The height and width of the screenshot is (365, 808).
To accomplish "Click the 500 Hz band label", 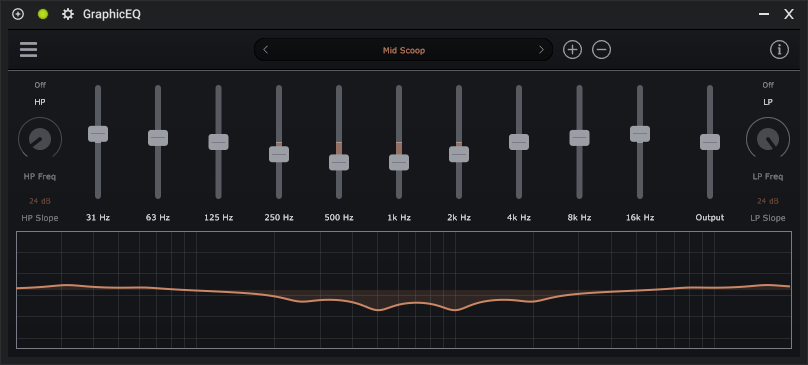I will pyautogui.click(x=339, y=218).
